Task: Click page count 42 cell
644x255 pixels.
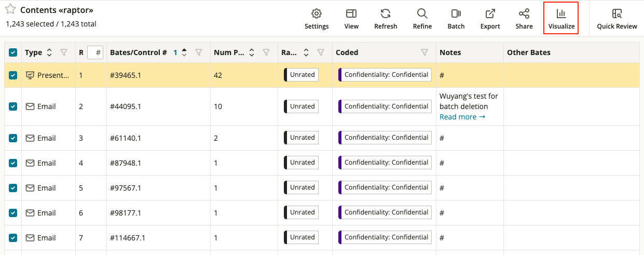Action: [244, 75]
